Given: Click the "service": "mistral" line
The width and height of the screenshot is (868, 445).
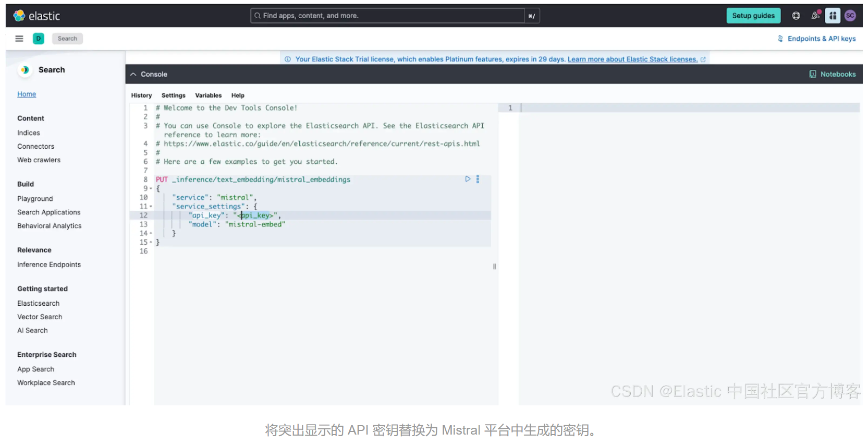Looking at the screenshot, I should (x=214, y=198).
